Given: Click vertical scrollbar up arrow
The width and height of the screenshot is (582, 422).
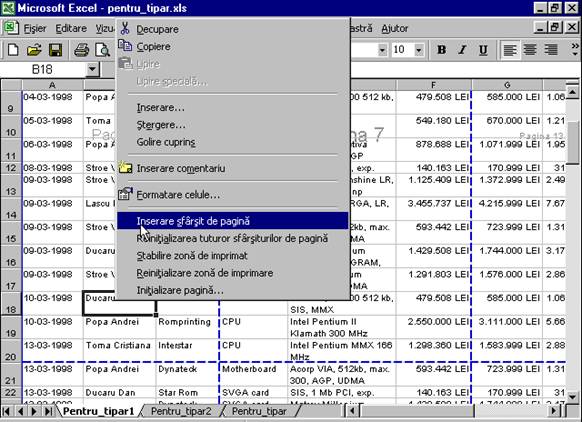Looking at the screenshot, I should coord(573,91).
